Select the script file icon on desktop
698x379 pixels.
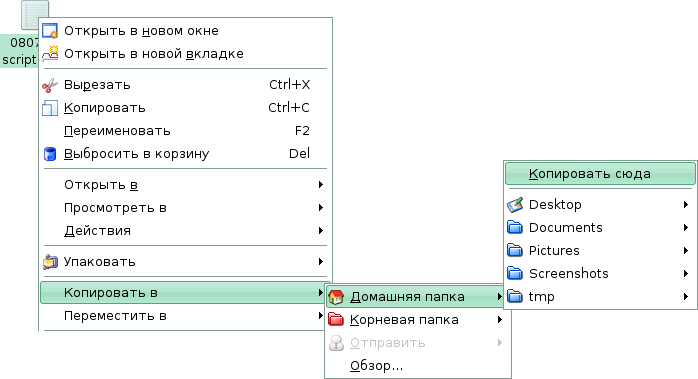[x=35, y=15]
